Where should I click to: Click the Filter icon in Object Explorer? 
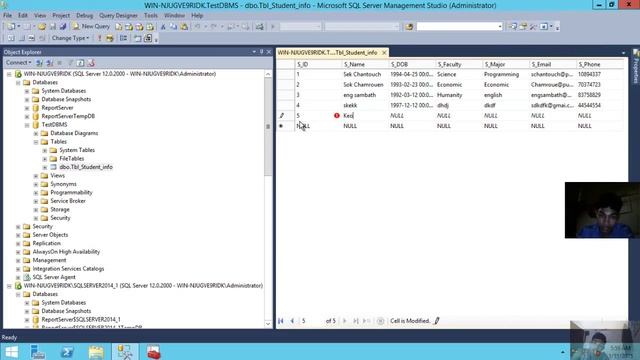pyautogui.click(x=70, y=62)
